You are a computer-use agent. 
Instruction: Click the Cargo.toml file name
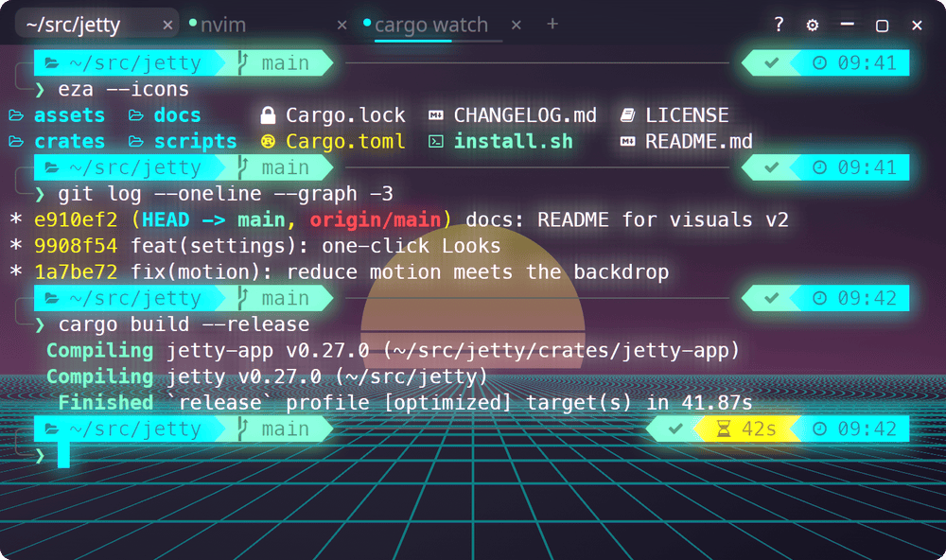[x=345, y=141]
